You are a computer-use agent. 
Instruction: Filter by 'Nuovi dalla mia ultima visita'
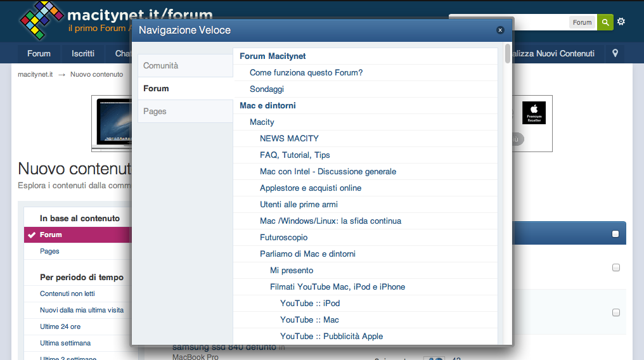pos(82,310)
